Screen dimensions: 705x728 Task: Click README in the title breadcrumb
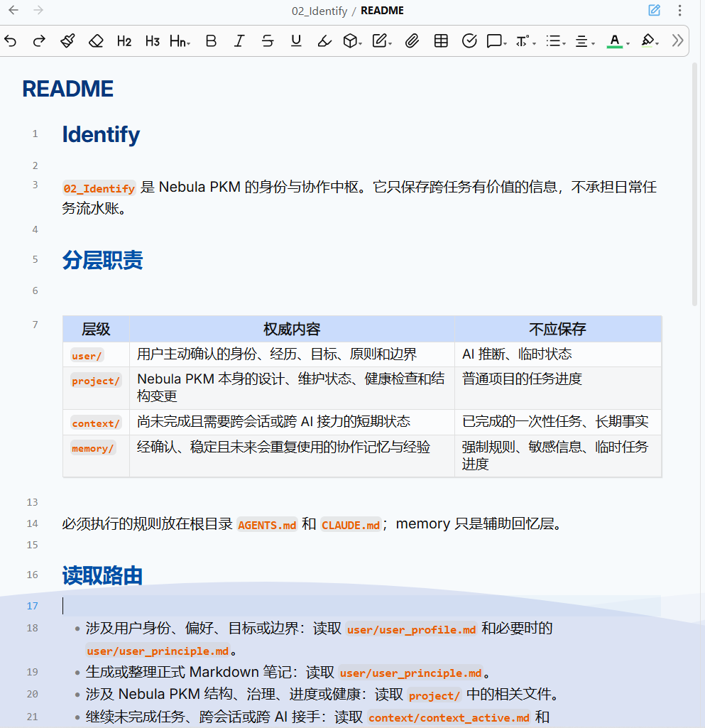(382, 11)
